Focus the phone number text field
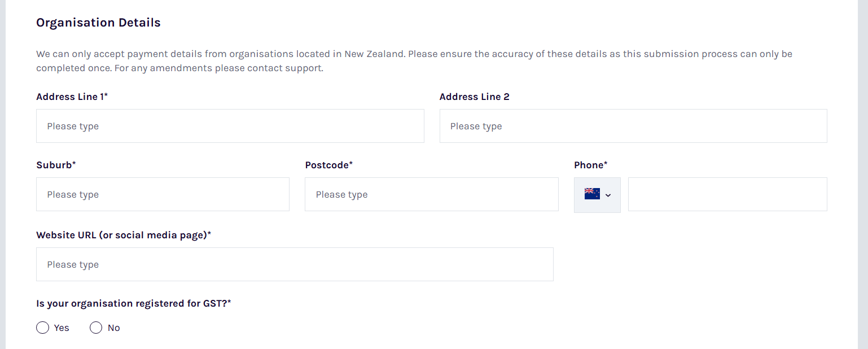 [x=727, y=194]
